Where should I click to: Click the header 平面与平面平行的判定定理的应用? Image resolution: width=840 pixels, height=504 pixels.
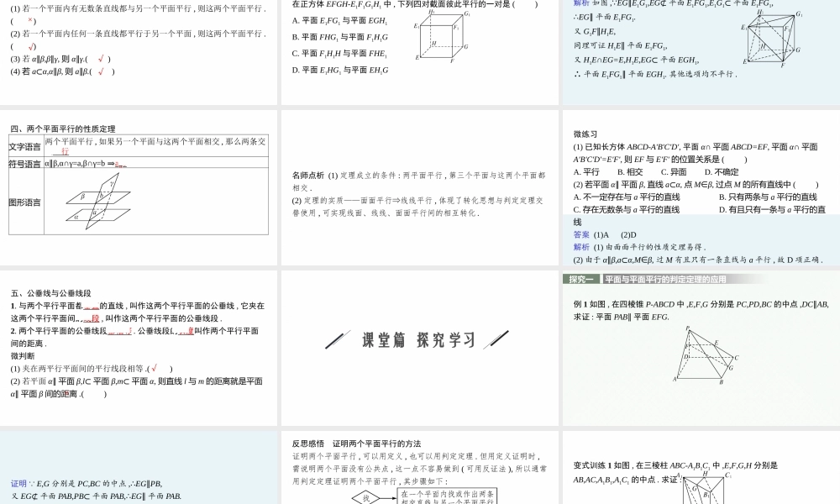coord(664,279)
